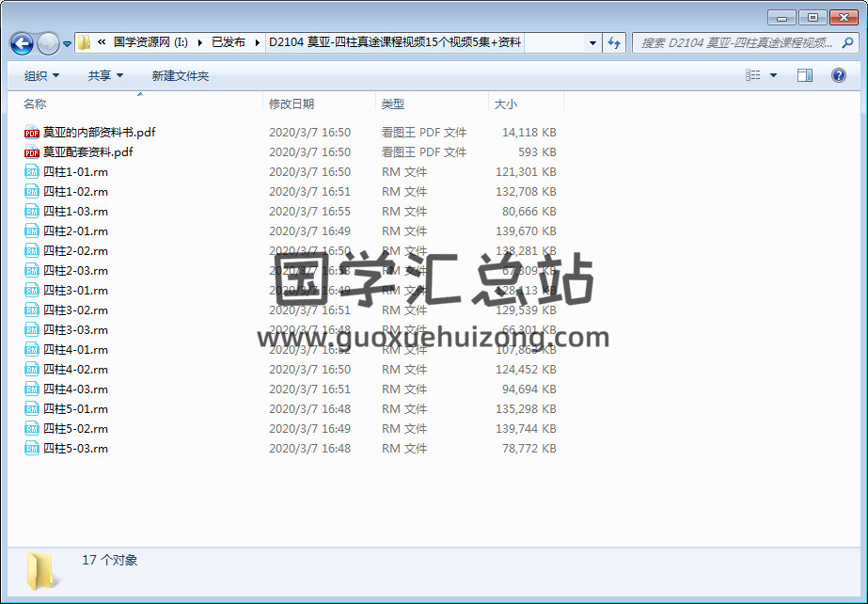Viewport: 868px width, 604px height.
Task: Click the RM icon of 四柱2-03.rm
Action: click(32, 271)
